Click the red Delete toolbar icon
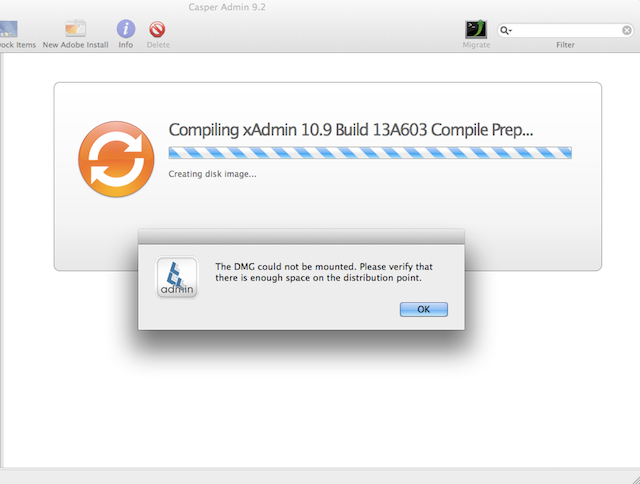Viewport: 640px width, 484px height. pos(158,29)
